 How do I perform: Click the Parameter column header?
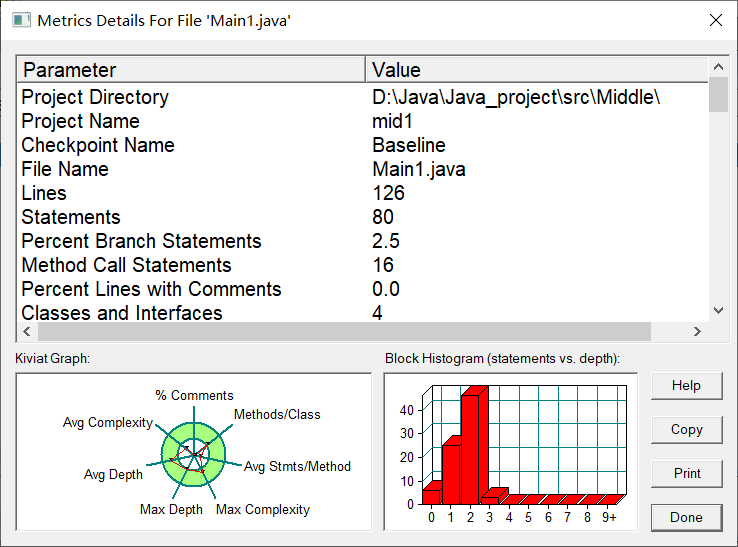[x=191, y=70]
